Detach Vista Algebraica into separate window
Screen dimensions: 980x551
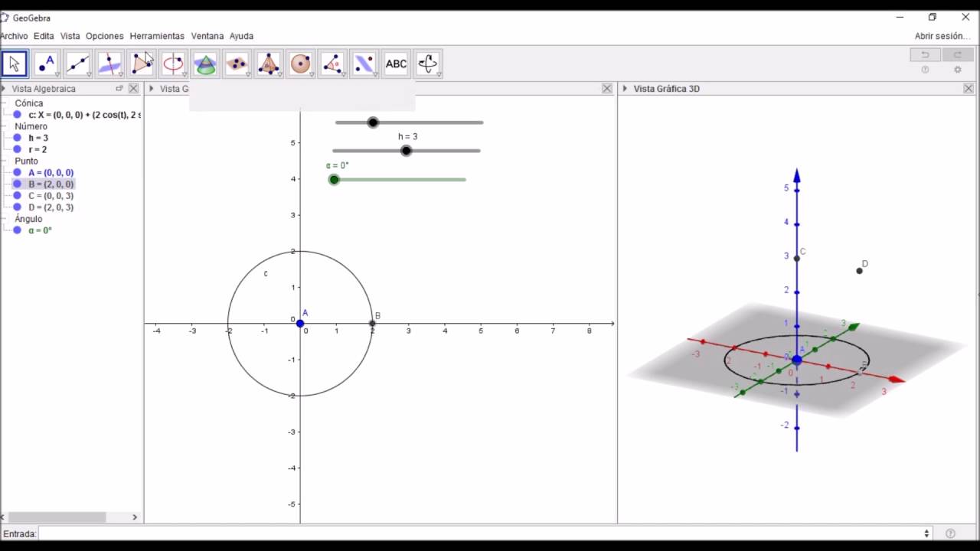point(119,89)
